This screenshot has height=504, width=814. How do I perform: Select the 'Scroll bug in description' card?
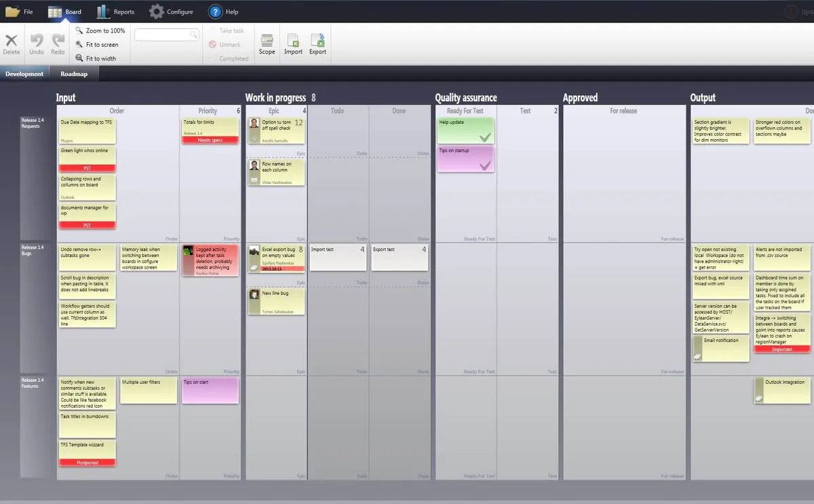coord(88,286)
